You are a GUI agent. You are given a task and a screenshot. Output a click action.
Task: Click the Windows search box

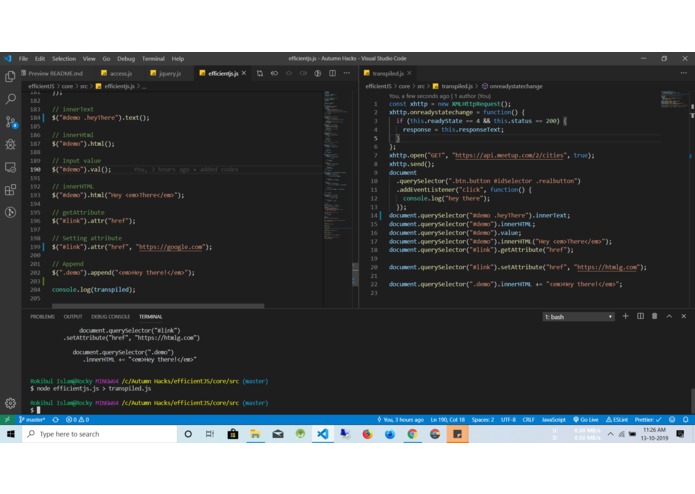(x=100, y=434)
